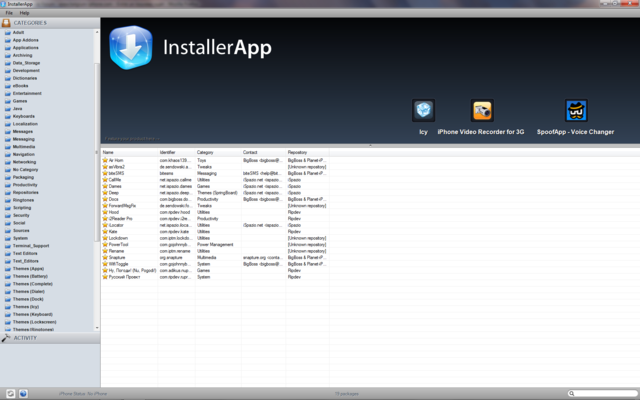Select the Themes (Lockscreen) category
640x400 pixels.
coord(34,322)
